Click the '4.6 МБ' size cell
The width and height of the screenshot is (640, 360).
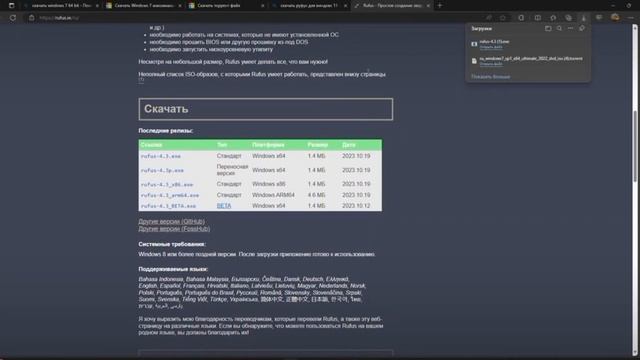(316, 195)
